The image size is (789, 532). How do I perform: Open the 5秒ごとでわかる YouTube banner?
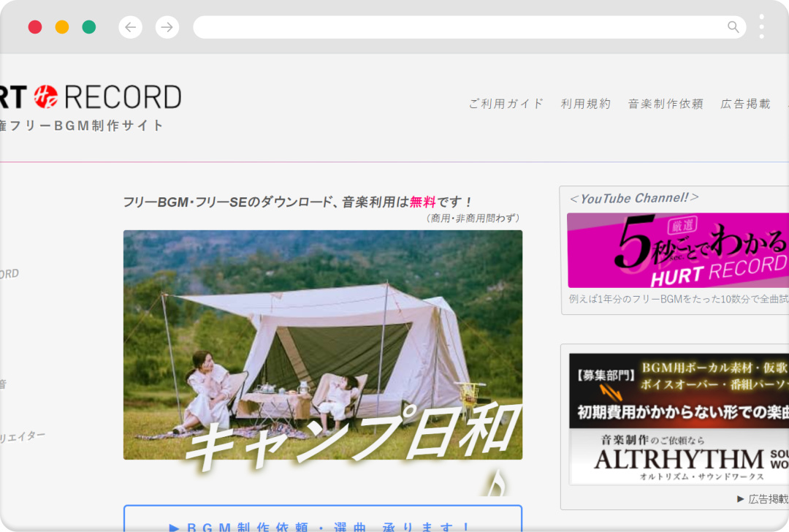[678, 250]
